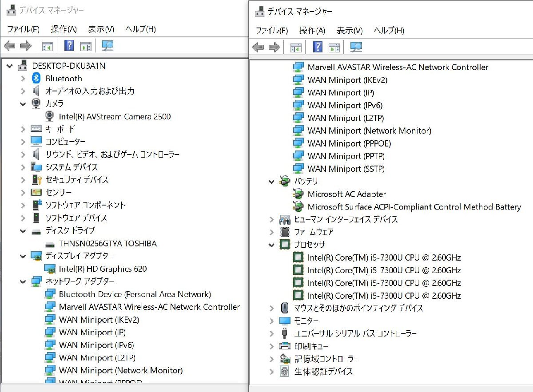The image size is (533, 392).
Task: Select Marvell AVASTAR controller in left window
Action: click(149, 307)
